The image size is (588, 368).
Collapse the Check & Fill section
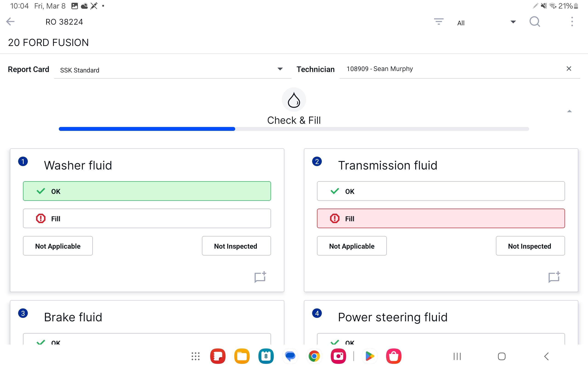pos(569,111)
